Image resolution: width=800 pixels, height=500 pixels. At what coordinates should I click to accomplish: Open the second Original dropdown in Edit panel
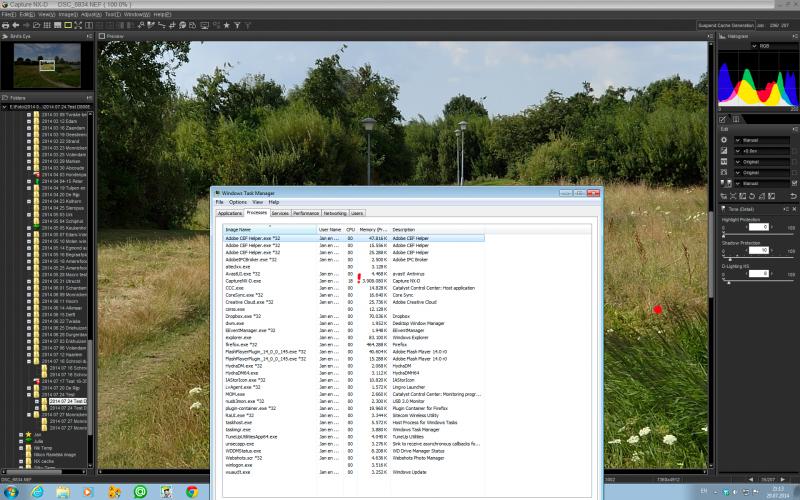(x=762, y=172)
